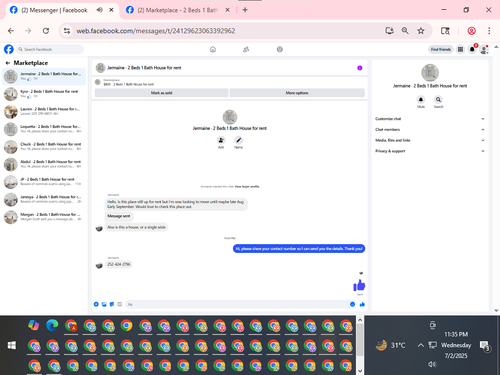Click Mark as sold button
The image size is (500, 375).
click(161, 93)
